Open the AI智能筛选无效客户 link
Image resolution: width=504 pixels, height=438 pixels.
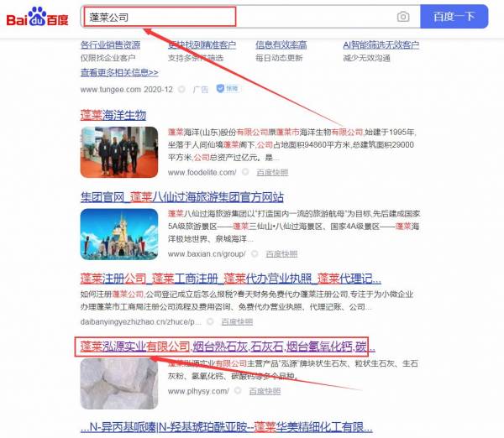381,45
